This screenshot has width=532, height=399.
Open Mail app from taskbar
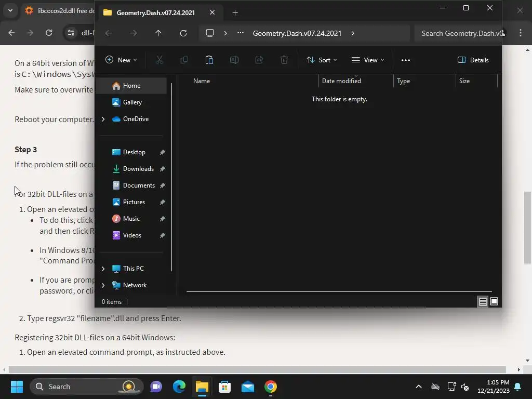point(248,387)
